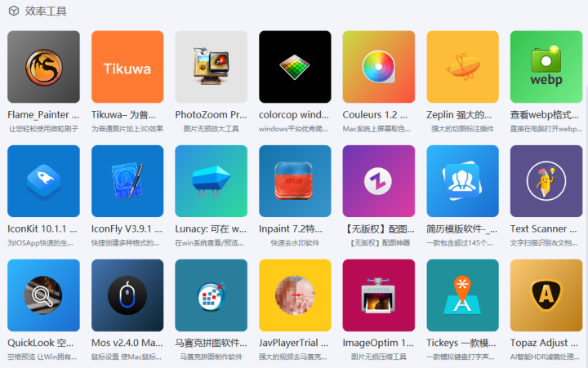This screenshot has height=368, width=588.
Task: Select the Zeplin airship icon
Action: pyautogui.click(x=463, y=67)
